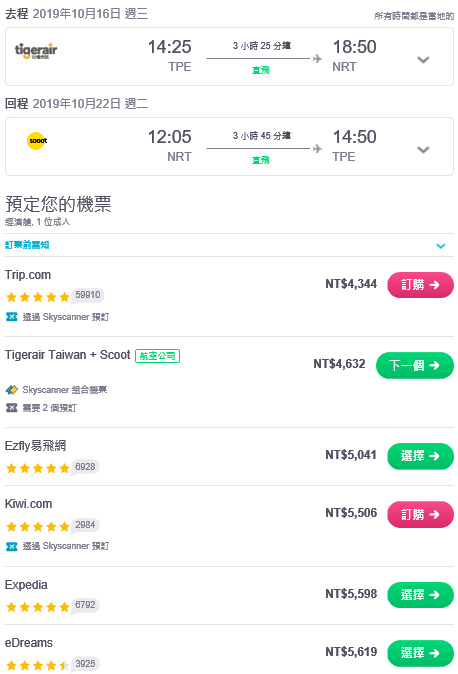Open the 訂票前需知 notice link

[x=27, y=245]
